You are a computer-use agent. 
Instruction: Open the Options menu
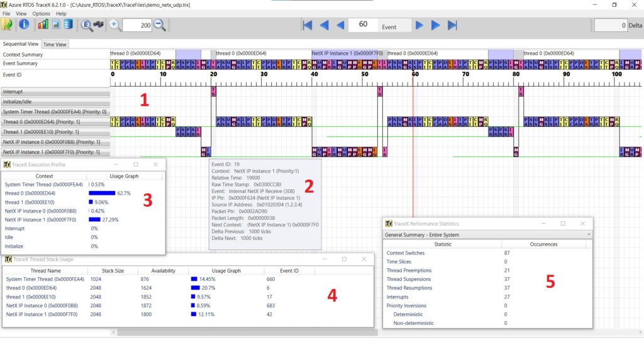pyautogui.click(x=41, y=14)
